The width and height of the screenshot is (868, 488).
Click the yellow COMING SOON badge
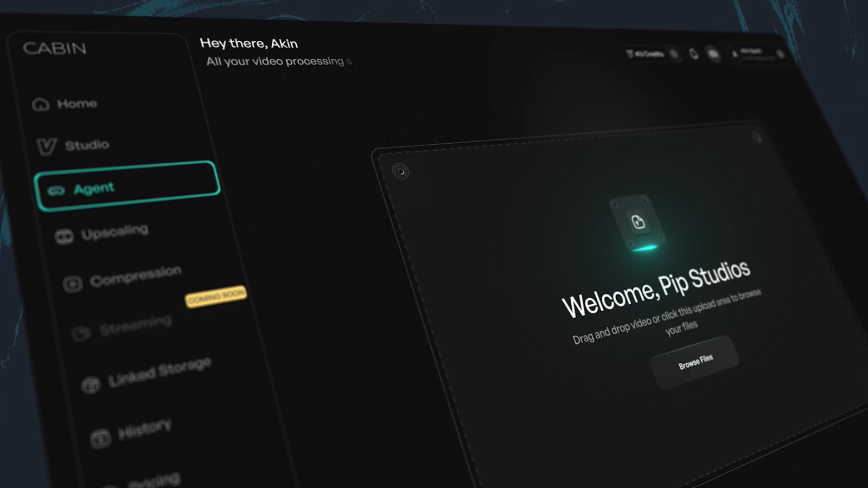216,296
